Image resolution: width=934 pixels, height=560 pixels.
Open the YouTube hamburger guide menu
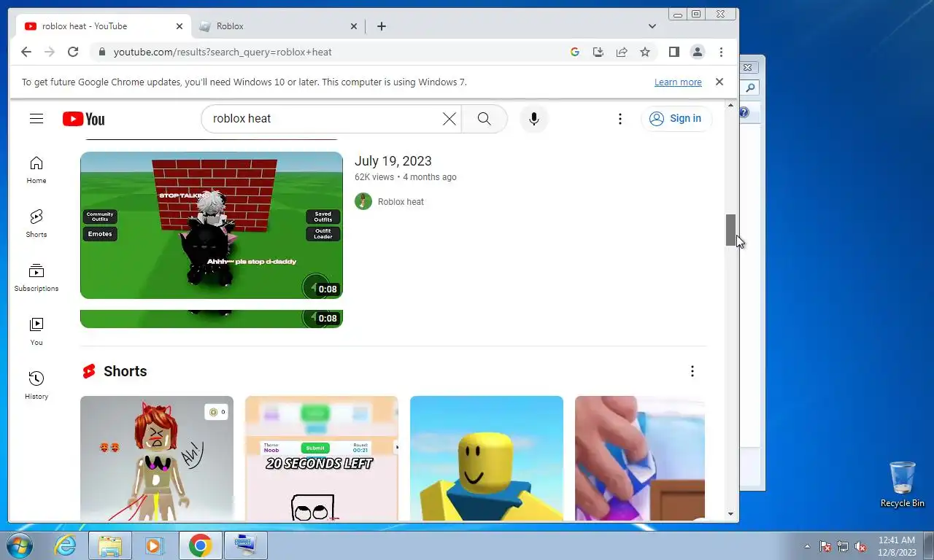tap(36, 118)
